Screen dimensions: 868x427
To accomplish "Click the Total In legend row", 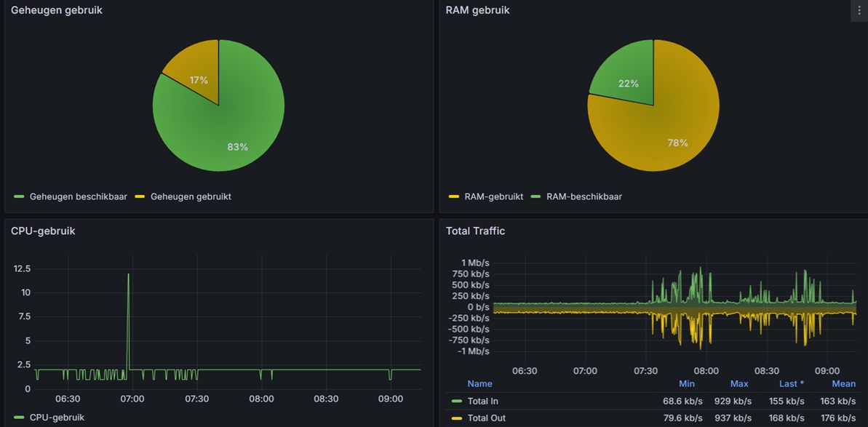I will tap(482, 401).
